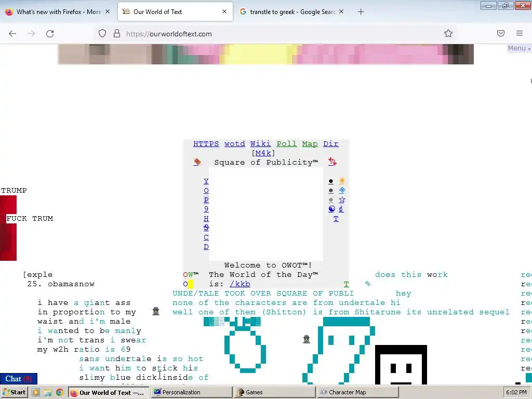This screenshot has width=532, height=399.
Task: Open Firefox application hamburger menu
Action: pos(520,33)
